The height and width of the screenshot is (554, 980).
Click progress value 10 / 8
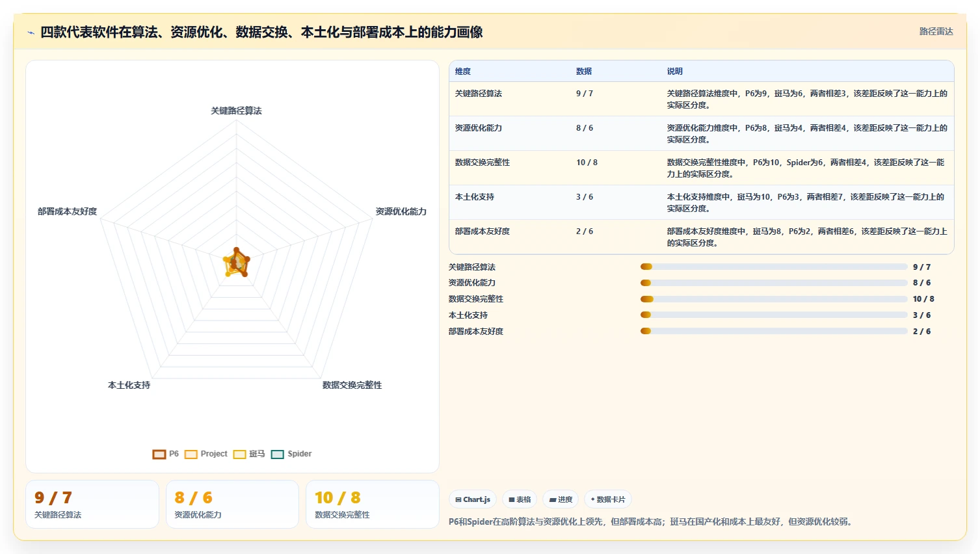pyautogui.click(x=923, y=299)
